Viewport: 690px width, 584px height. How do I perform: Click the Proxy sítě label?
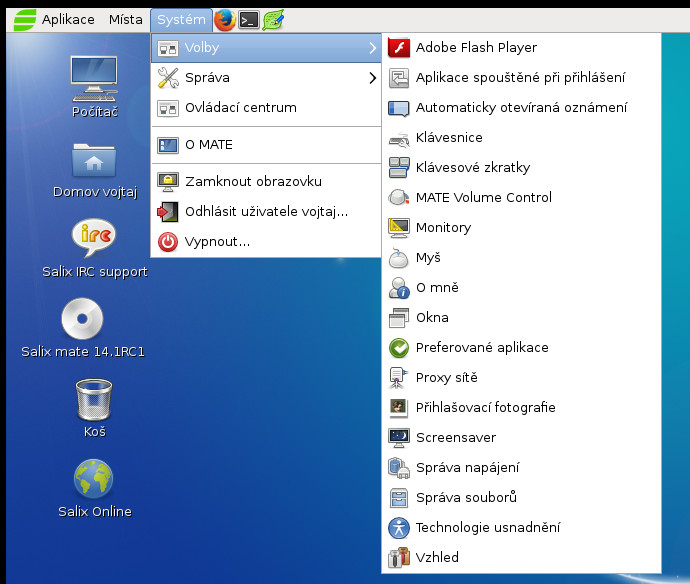pyautogui.click(x=447, y=378)
